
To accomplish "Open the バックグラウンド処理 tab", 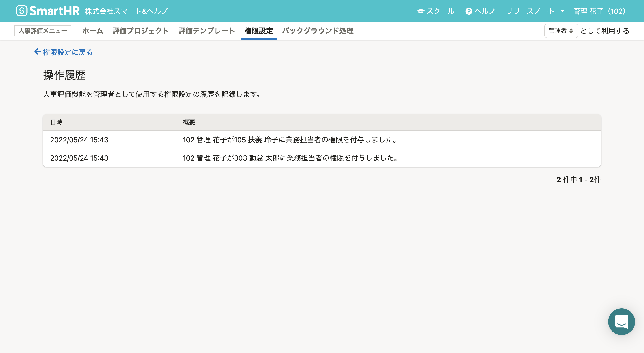I will (x=318, y=31).
